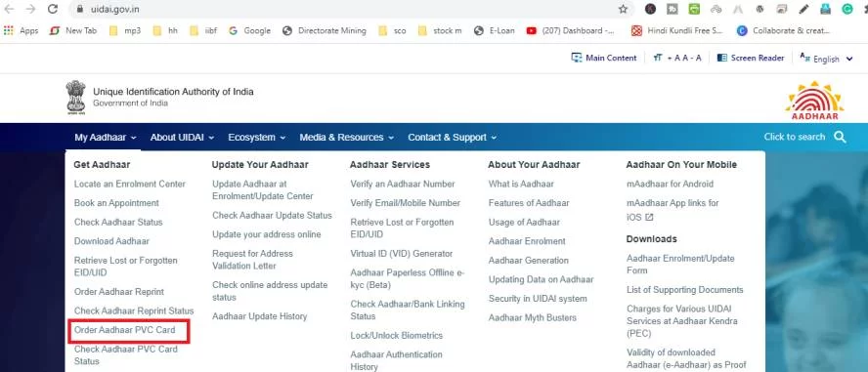Image resolution: width=868 pixels, height=372 pixels.
Task: Select Order Aadhaar PVC Card
Action: pyautogui.click(x=124, y=330)
